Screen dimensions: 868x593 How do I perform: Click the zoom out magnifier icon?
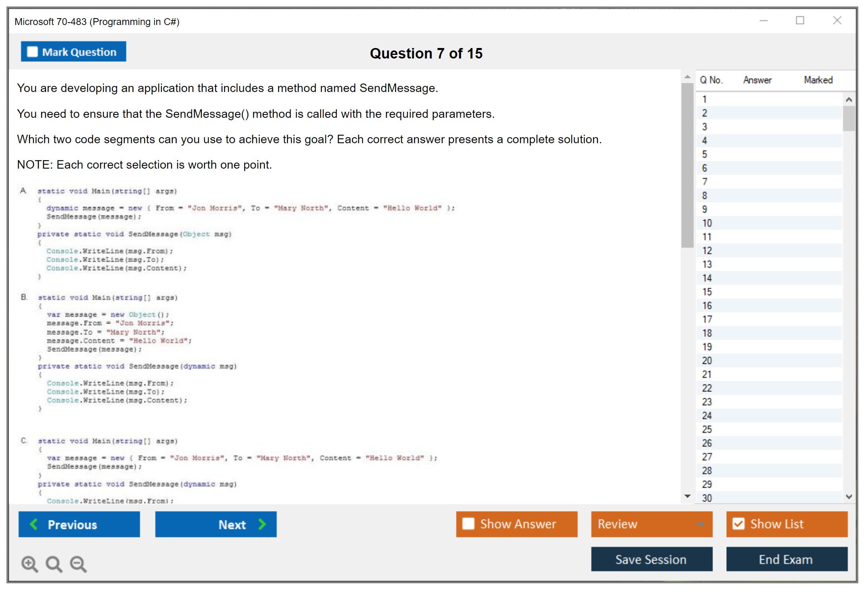coord(78,564)
